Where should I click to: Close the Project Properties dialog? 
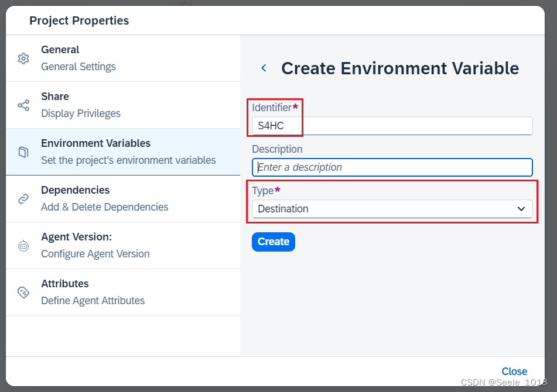(x=514, y=372)
